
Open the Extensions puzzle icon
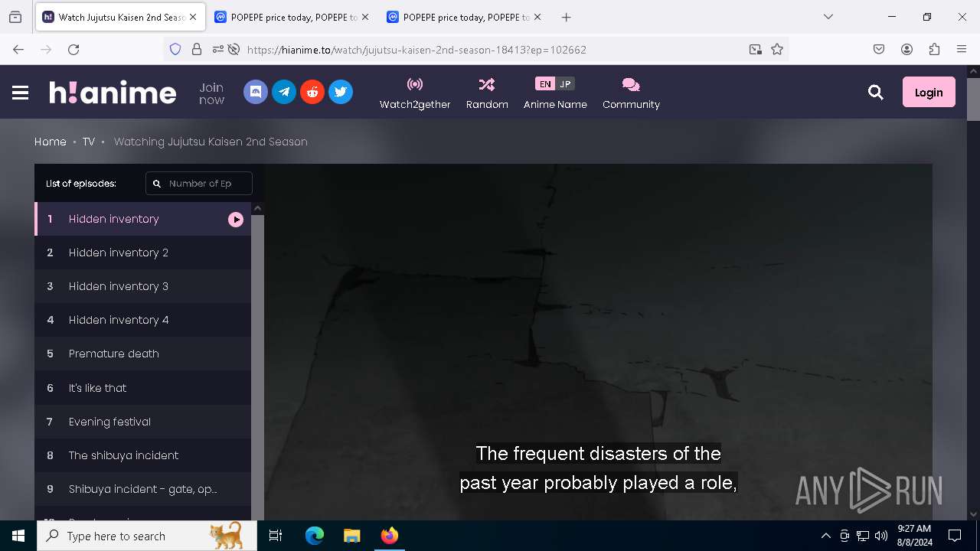tap(934, 49)
